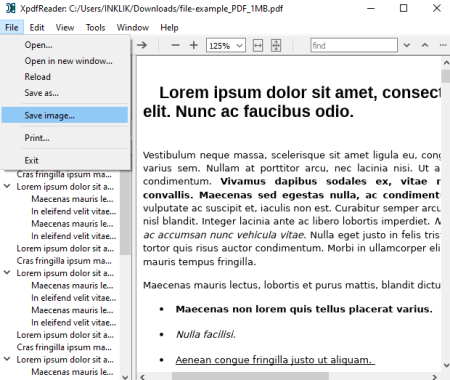Viewport: 450px width, 380px height.
Task: Minimize the XpdfReader window
Action: [371, 8]
